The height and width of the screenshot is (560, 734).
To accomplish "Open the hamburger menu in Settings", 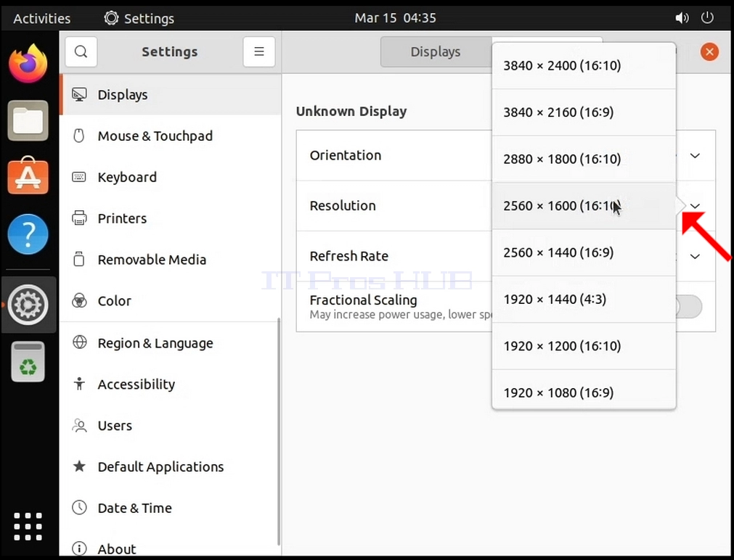I will click(259, 52).
